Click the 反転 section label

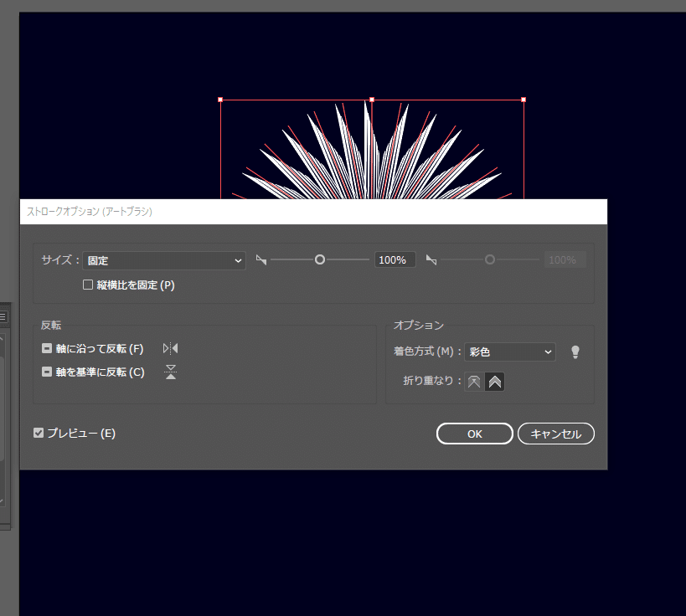(x=51, y=326)
